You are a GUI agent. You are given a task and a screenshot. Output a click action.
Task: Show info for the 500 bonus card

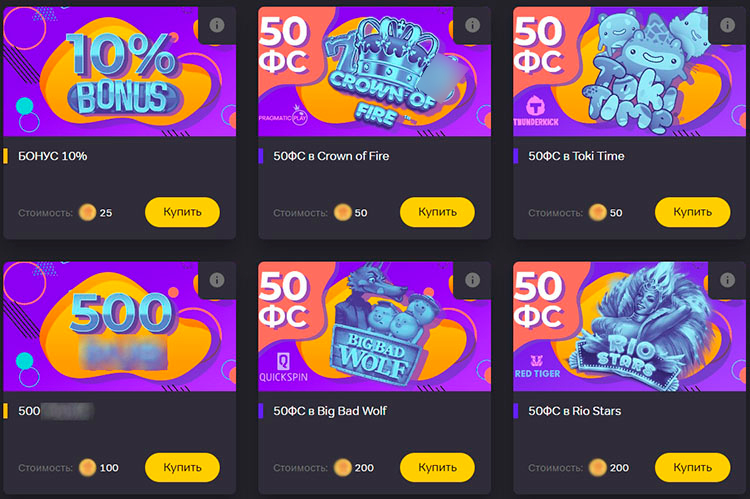[217, 280]
